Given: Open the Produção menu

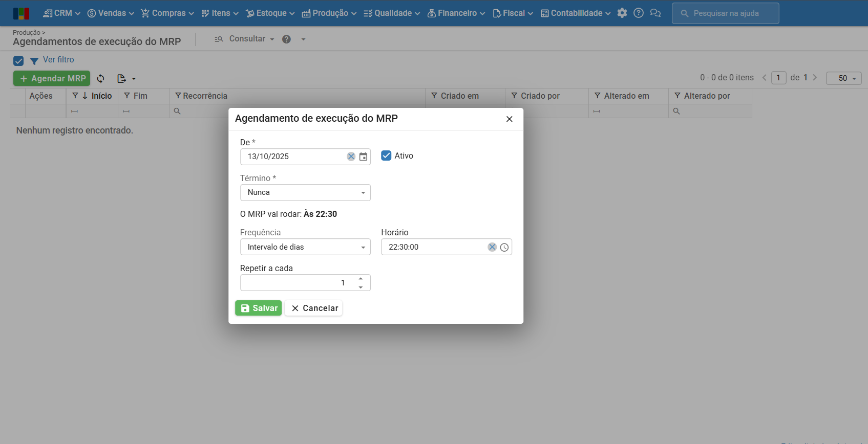Looking at the screenshot, I should point(329,13).
